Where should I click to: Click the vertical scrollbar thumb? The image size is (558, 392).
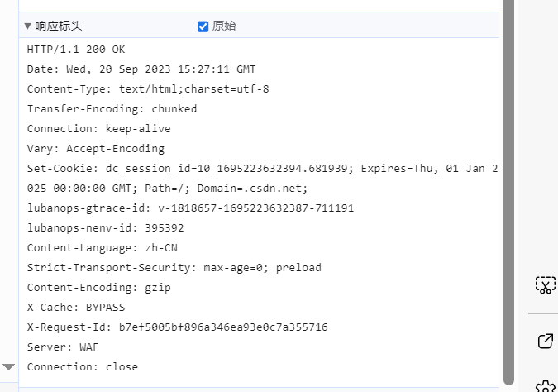508,190
